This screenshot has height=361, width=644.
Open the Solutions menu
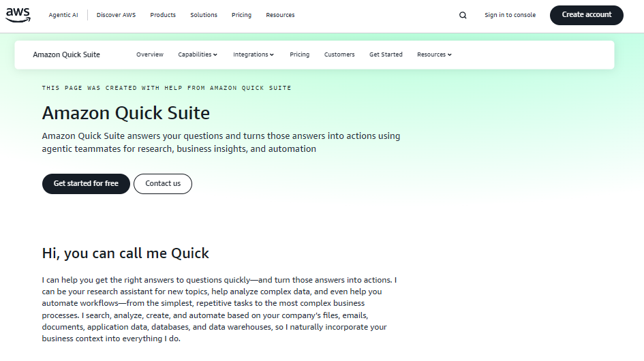[x=204, y=15]
